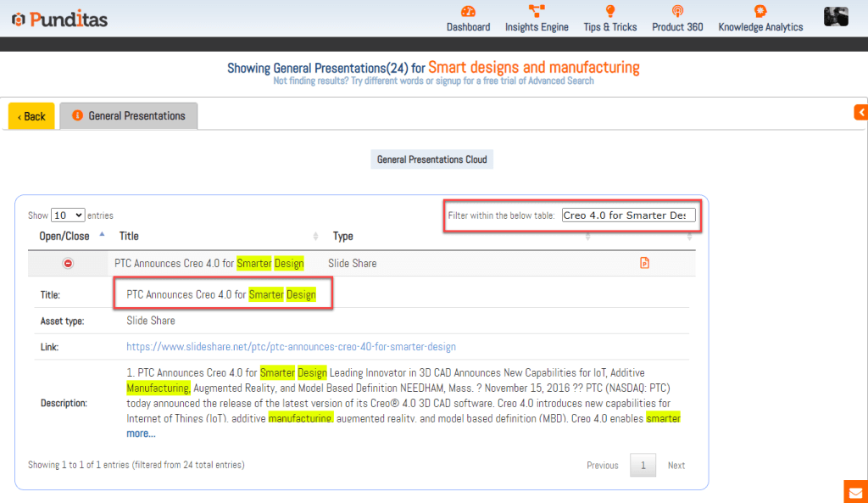Open Tips & Tricks lightbulb icon

(609, 12)
